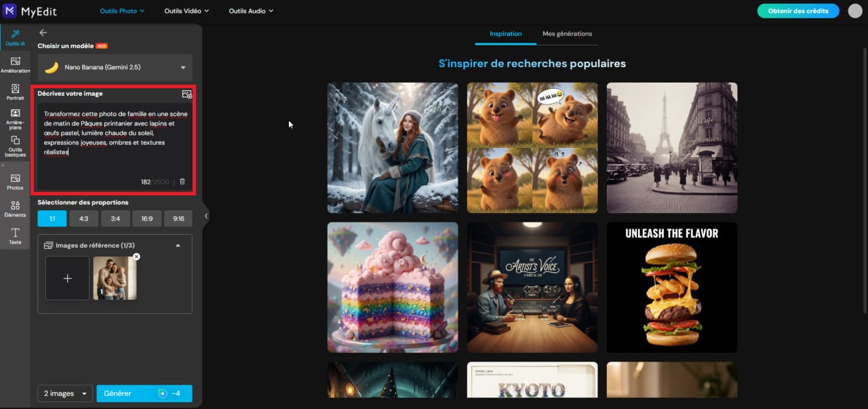868x409 pixels.
Task: Click Obtenir des crédits button
Action: [798, 11]
